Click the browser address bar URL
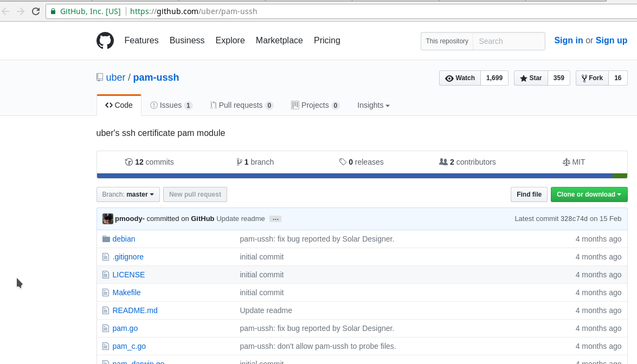 [194, 11]
